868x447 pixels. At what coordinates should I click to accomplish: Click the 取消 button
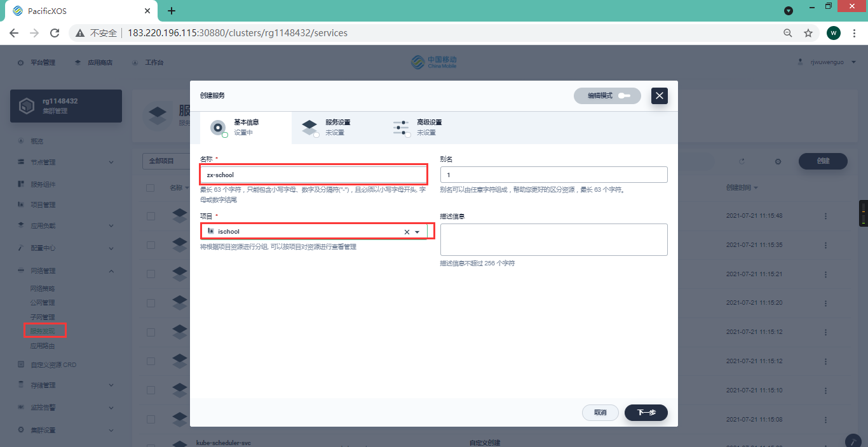point(600,413)
